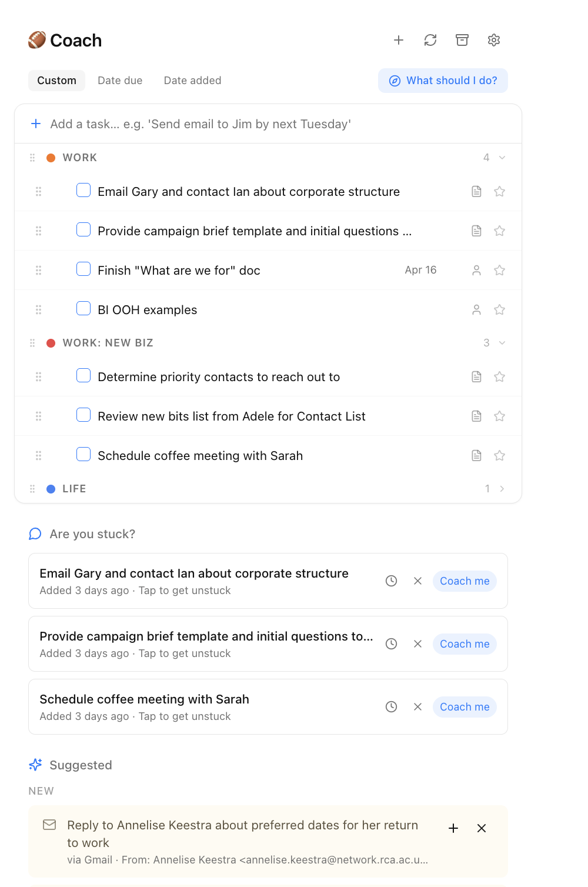
Task: Click the sync/refresh icon
Action: point(430,40)
